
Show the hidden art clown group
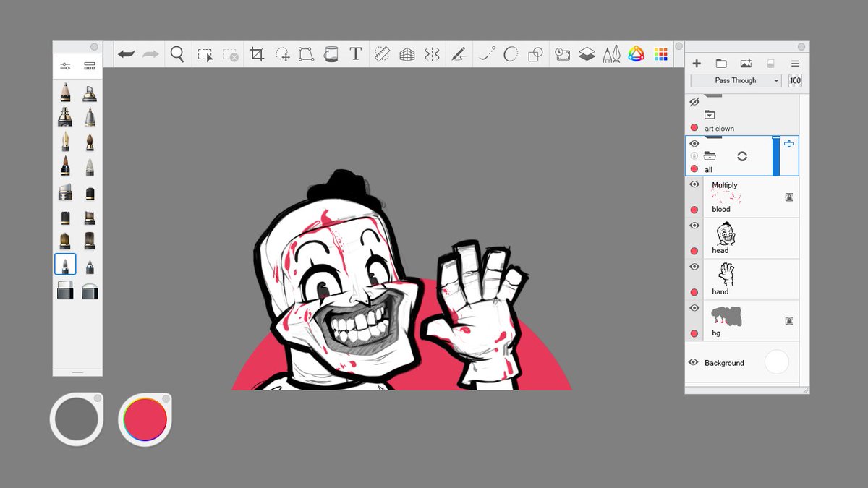(694, 103)
